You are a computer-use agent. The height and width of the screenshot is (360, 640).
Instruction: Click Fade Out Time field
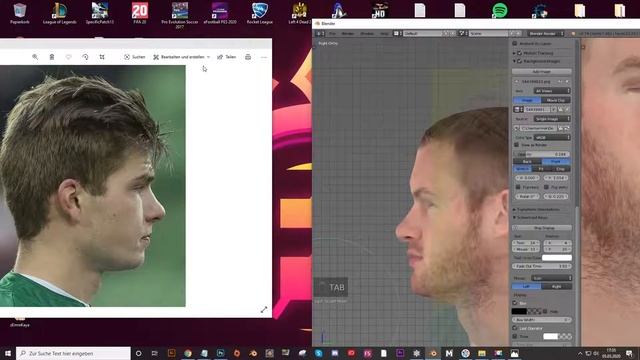[x=542, y=266]
